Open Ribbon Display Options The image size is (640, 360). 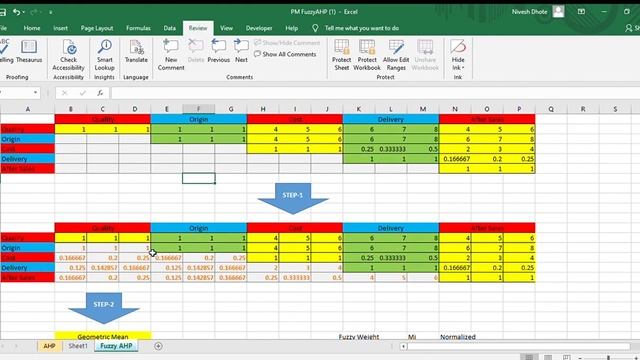point(581,12)
